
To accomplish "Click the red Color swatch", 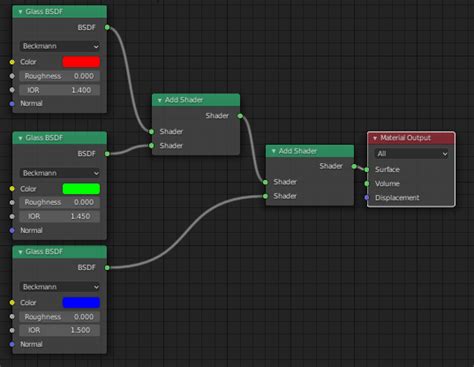I will (x=81, y=62).
